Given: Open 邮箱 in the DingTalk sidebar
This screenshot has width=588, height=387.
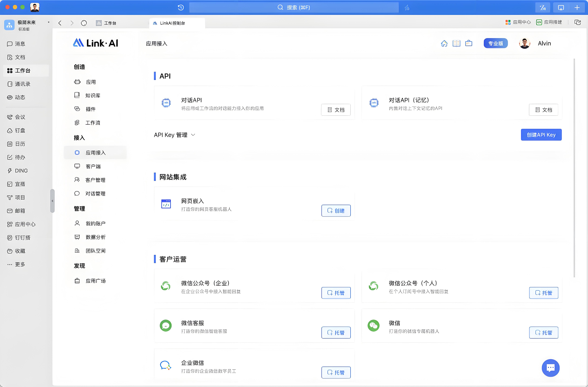Looking at the screenshot, I should (16, 211).
